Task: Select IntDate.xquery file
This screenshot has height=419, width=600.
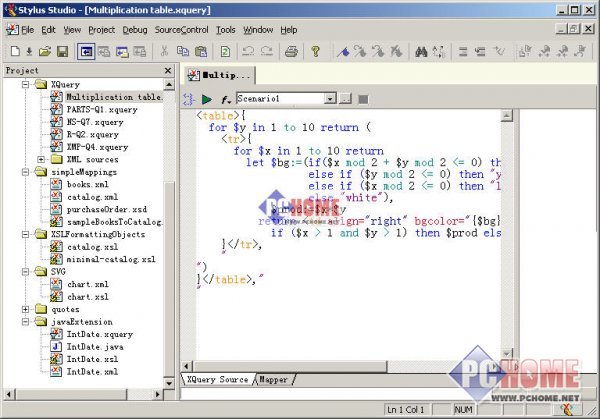Action: (99, 334)
